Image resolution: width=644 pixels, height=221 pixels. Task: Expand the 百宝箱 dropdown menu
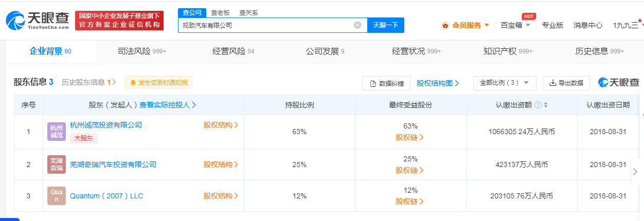[515, 25]
